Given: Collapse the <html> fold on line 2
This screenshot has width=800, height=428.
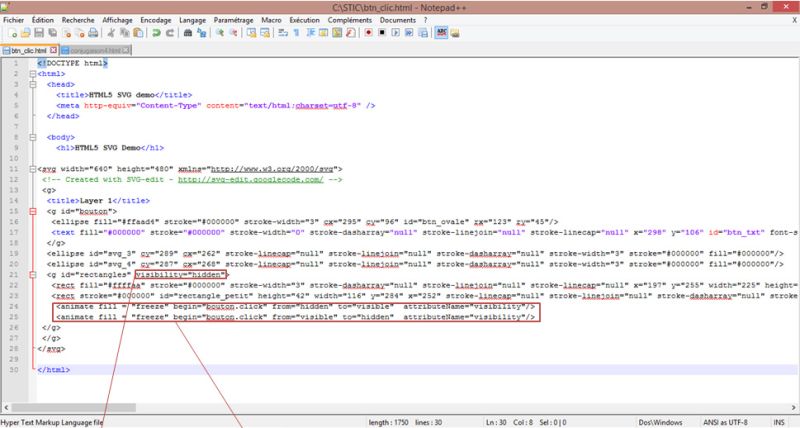Looking at the screenshot, I should (33, 74).
